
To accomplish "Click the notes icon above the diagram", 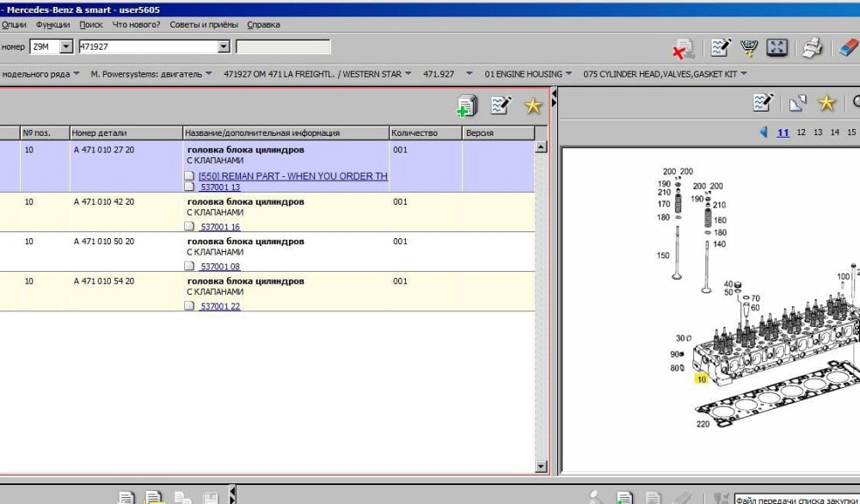I will point(763,103).
